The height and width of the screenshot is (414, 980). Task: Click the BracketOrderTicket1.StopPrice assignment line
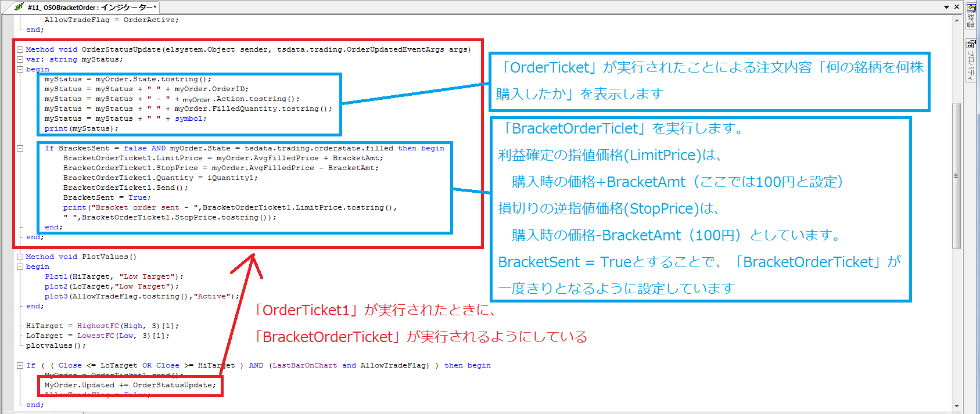point(221,168)
